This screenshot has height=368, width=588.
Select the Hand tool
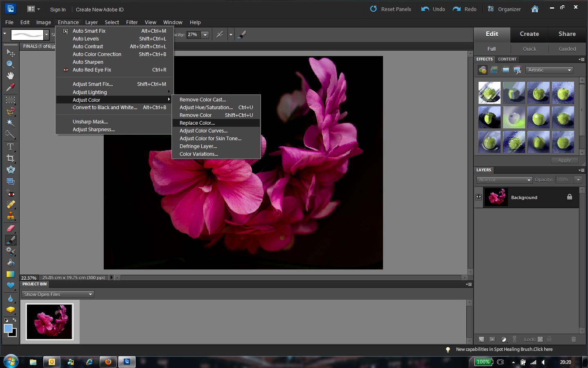10,76
